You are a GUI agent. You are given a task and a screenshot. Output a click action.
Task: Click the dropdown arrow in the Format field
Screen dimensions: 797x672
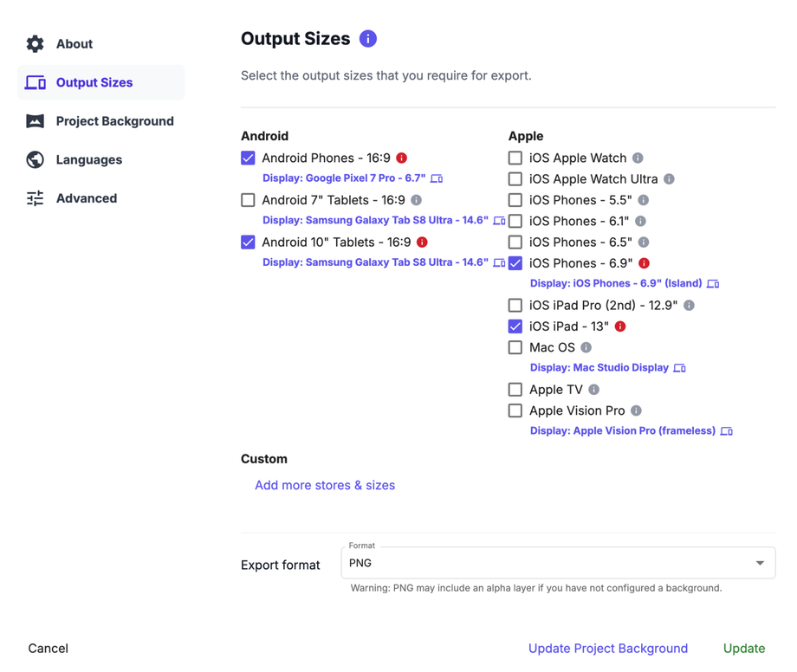pos(760,563)
